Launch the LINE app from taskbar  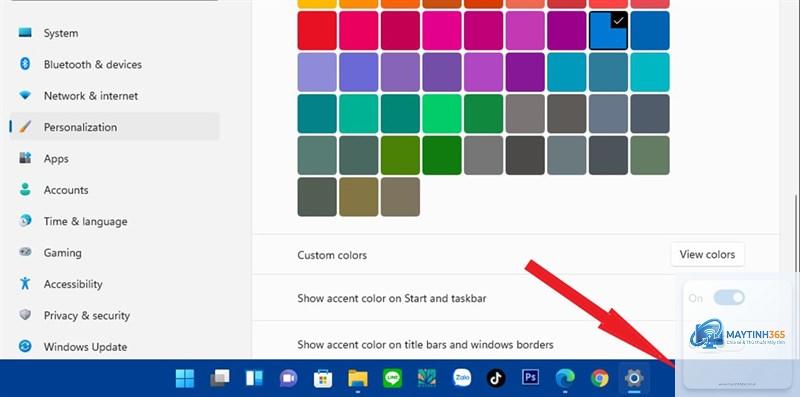[x=392, y=378]
